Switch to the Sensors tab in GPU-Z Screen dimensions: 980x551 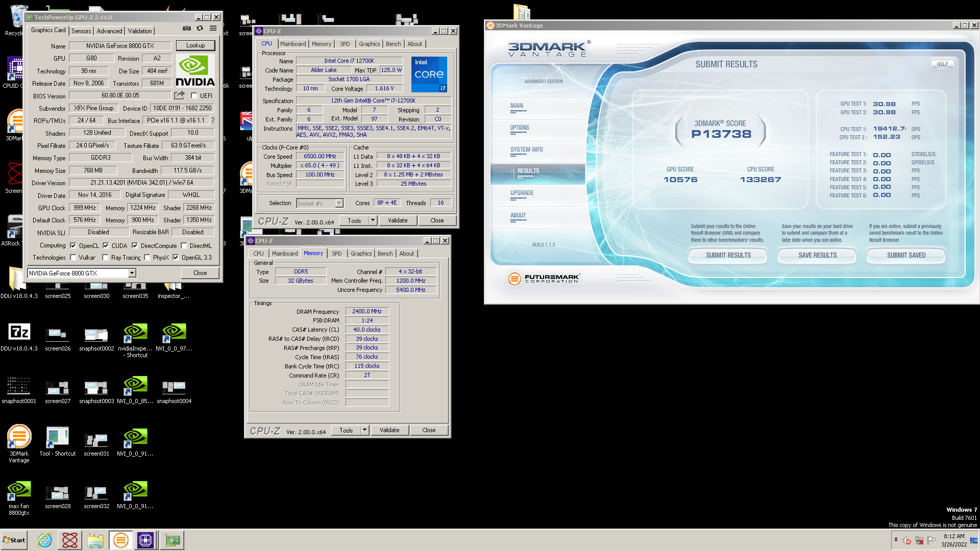[x=81, y=31]
